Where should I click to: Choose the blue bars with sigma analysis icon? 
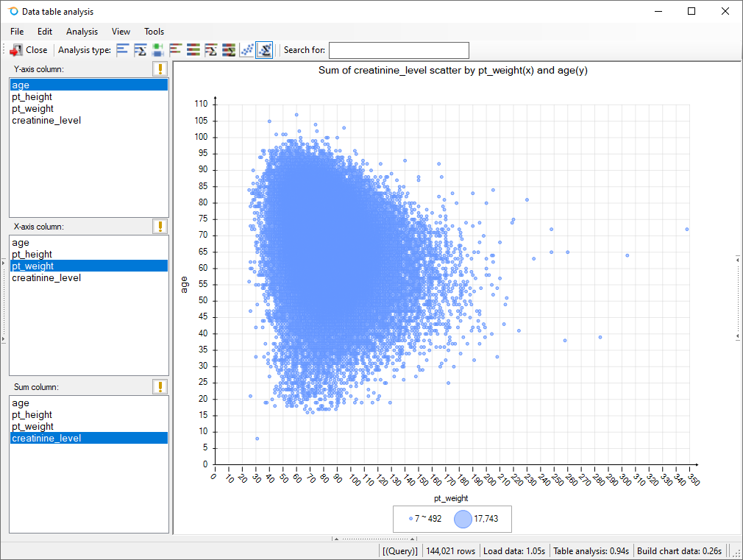(x=140, y=50)
